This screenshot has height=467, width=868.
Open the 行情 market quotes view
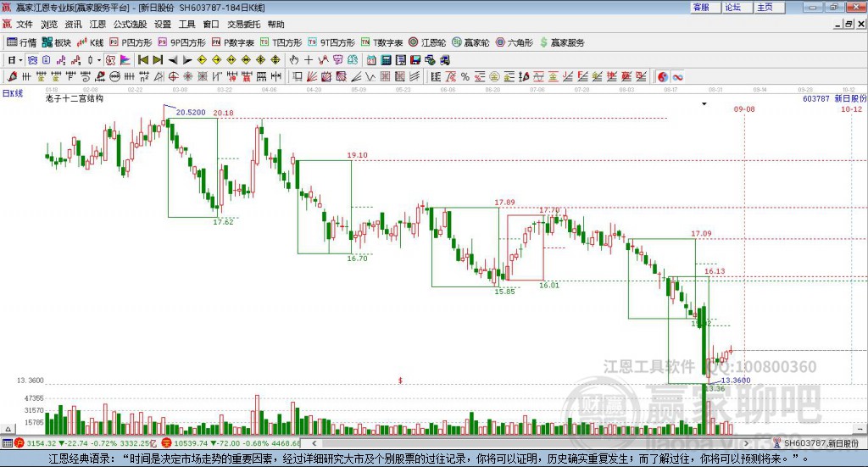click(21, 42)
